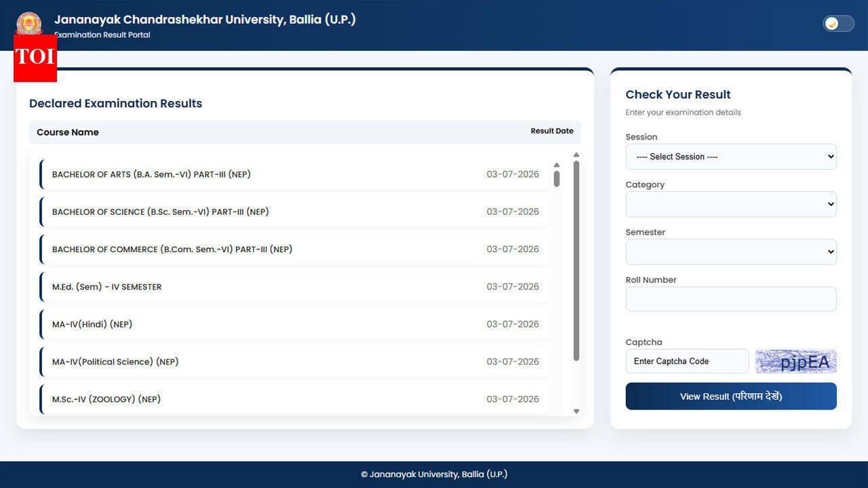Viewport: 868px width, 488px height.
Task: Toggle dark mode switch
Action: [x=838, y=24]
